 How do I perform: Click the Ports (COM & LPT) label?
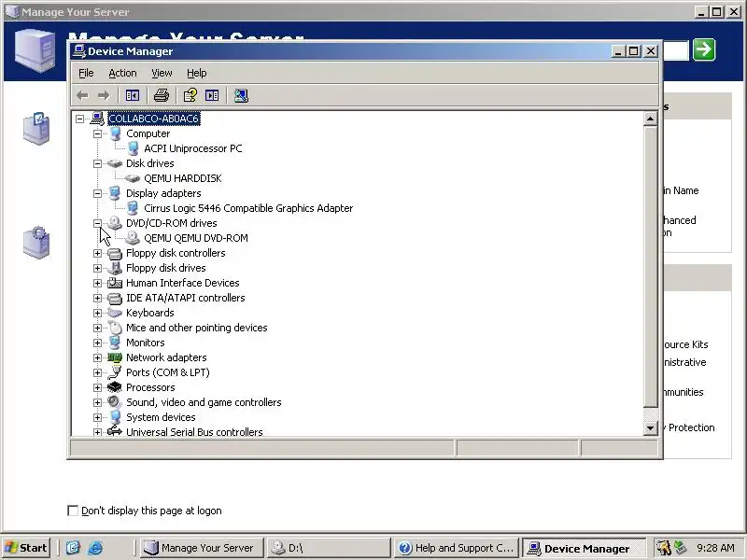point(168,372)
